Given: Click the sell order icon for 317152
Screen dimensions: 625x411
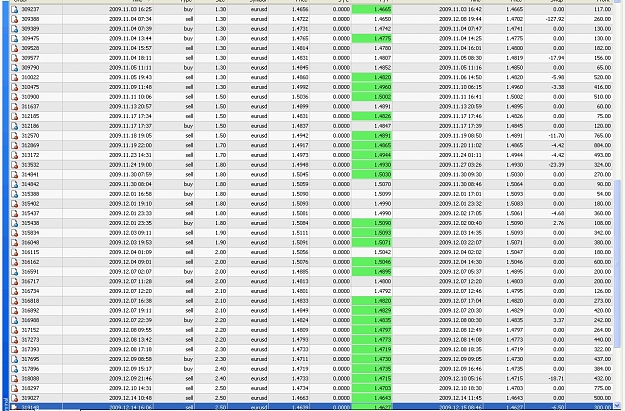Looking at the screenshot, I should 14,330.
